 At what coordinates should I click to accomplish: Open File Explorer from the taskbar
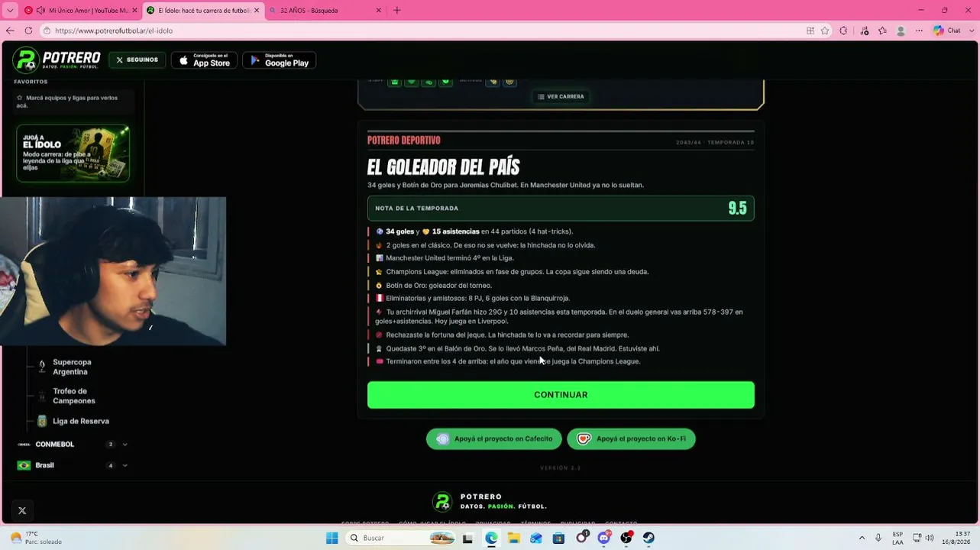pos(513,538)
